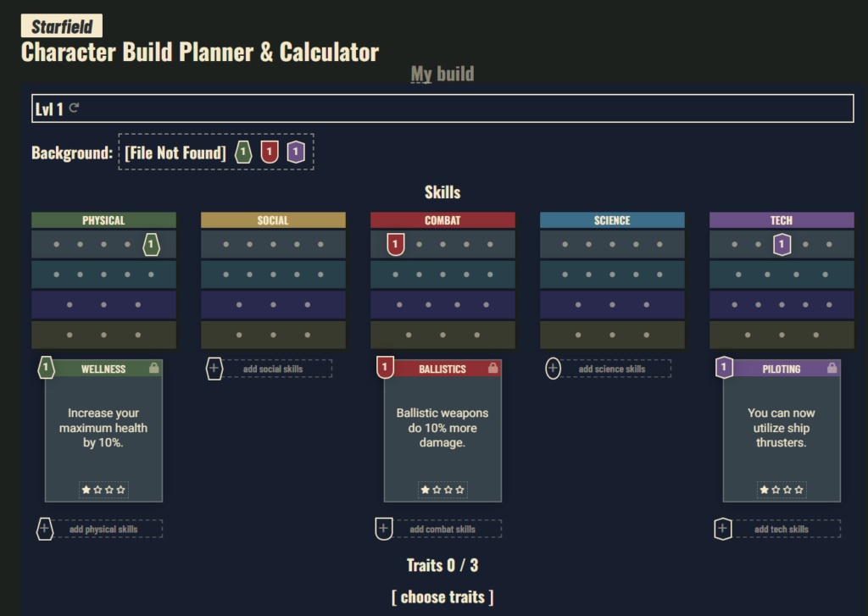This screenshot has height=616, width=868.
Task: Switch to the My build tab
Action: tap(442, 74)
